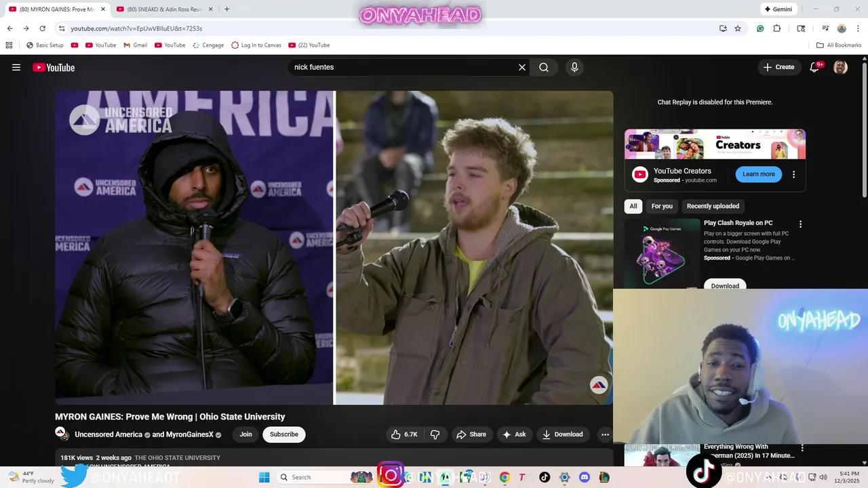The image size is (868, 488).
Task: Click Play Clash Royale on PC title
Action: [x=738, y=223]
